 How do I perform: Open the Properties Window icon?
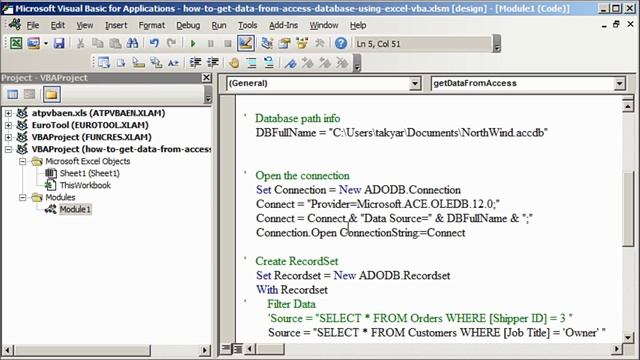(284, 43)
